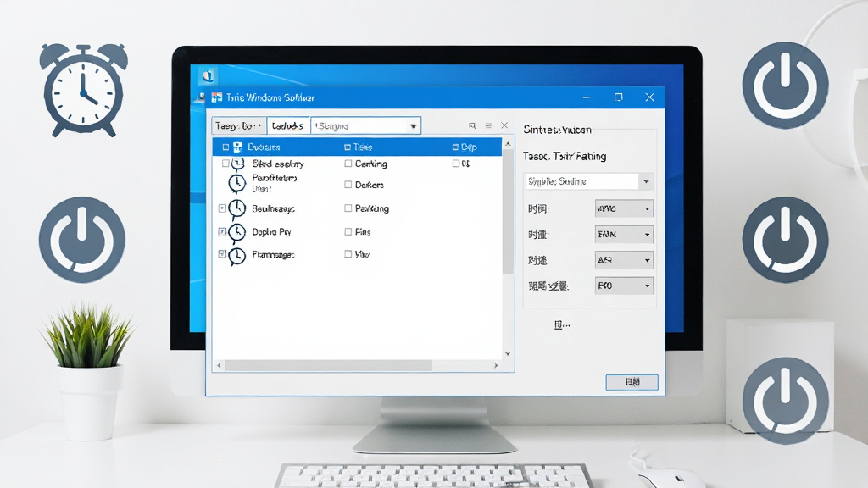This screenshot has height=488, width=868.
Task: Click the left arrow of the horizontal scrollbar
Action: pos(220,365)
